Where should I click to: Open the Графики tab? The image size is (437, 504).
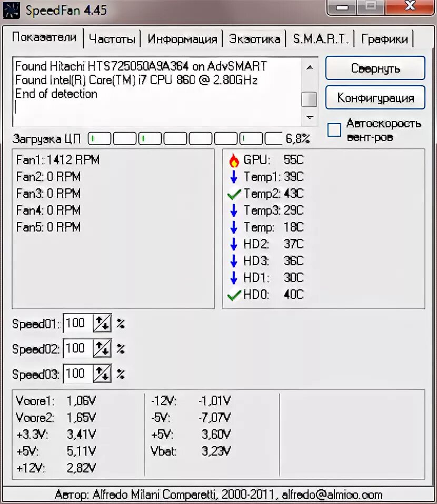[384, 39]
